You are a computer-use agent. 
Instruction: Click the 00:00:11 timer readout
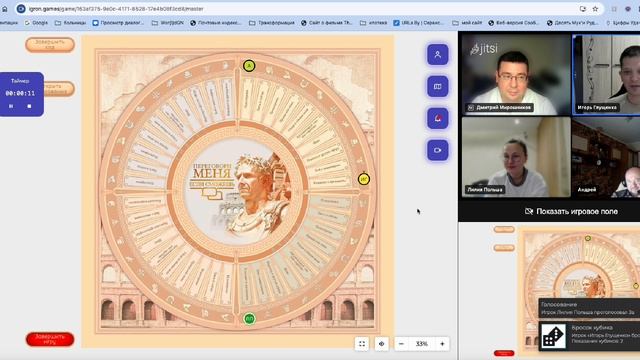click(20, 93)
